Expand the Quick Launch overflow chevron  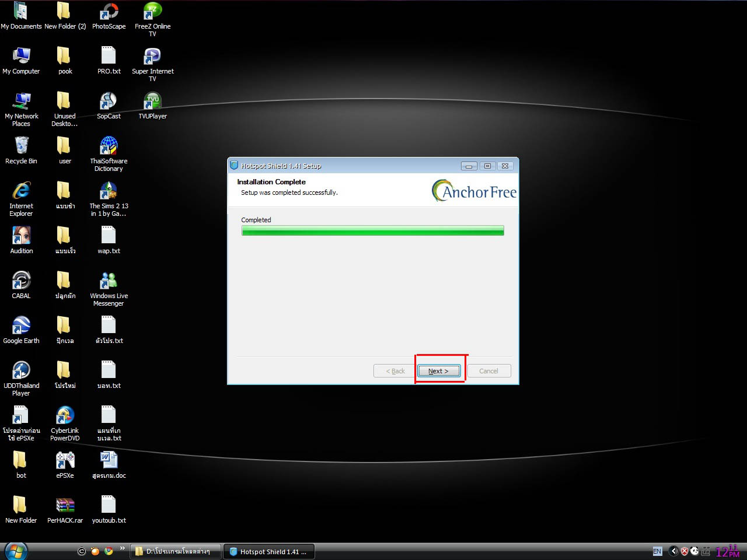tap(122, 548)
